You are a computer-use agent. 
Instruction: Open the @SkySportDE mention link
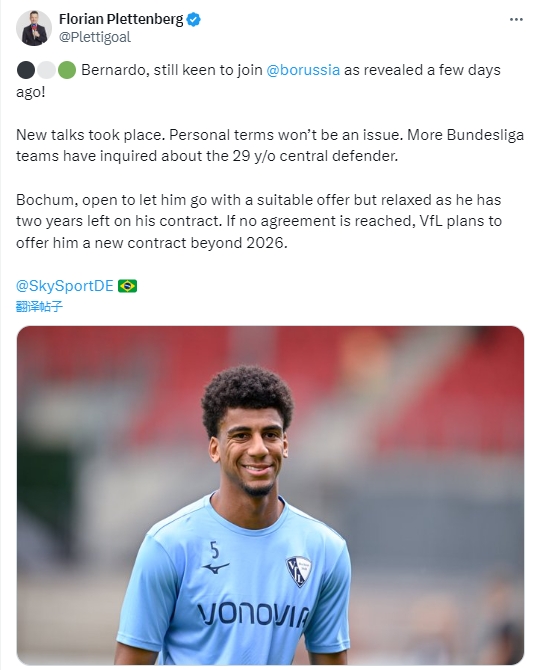point(65,285)
